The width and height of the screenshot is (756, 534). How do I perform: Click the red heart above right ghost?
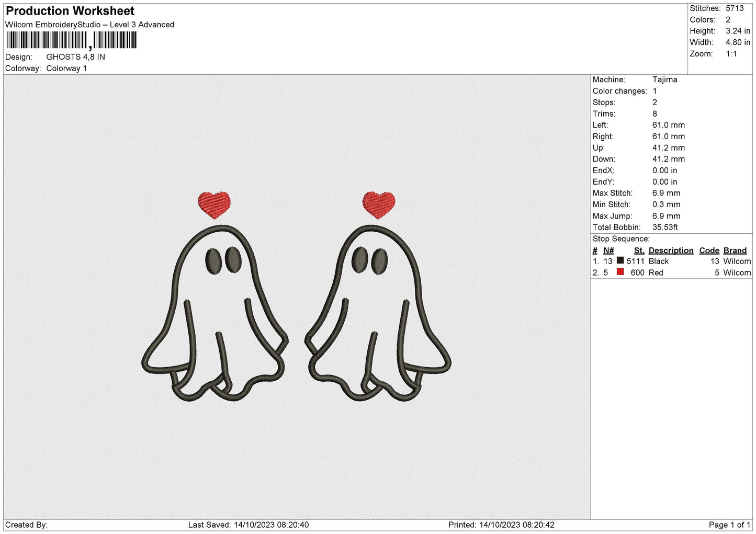(379, 205)
